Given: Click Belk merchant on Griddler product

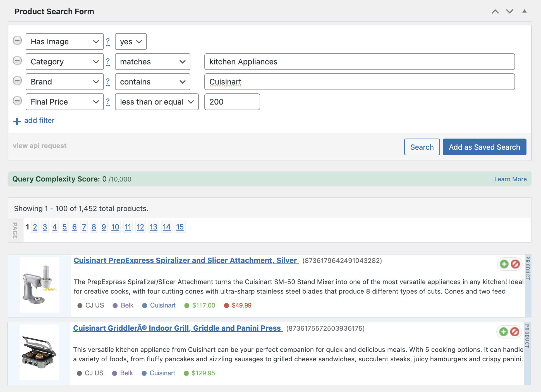Looking at the screenshot, I should coord(126,373).
